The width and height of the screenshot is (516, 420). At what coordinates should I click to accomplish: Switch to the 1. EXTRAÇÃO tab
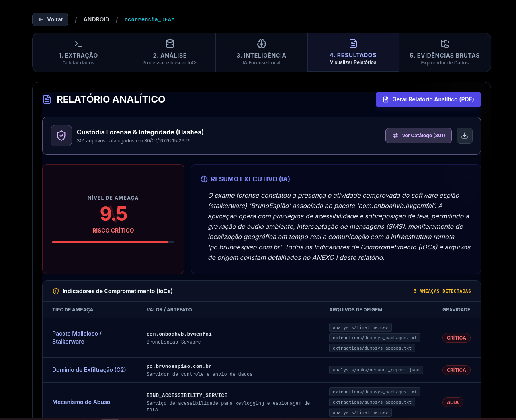click(x=78, y=52)
